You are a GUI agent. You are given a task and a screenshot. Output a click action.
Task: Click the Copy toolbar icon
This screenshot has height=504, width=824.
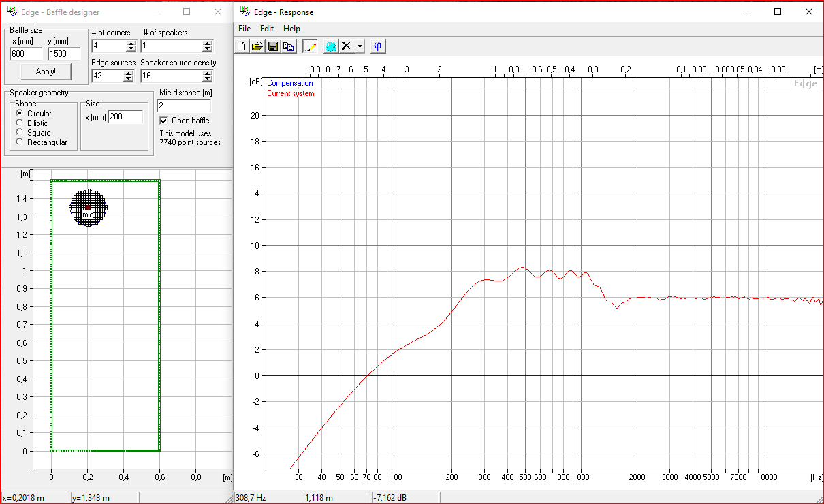[288, 46]
